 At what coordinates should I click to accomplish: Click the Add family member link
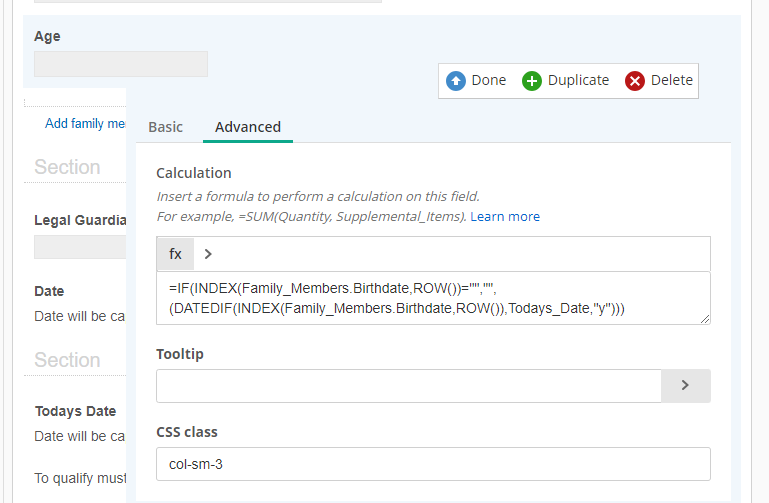tap(86, 124)
